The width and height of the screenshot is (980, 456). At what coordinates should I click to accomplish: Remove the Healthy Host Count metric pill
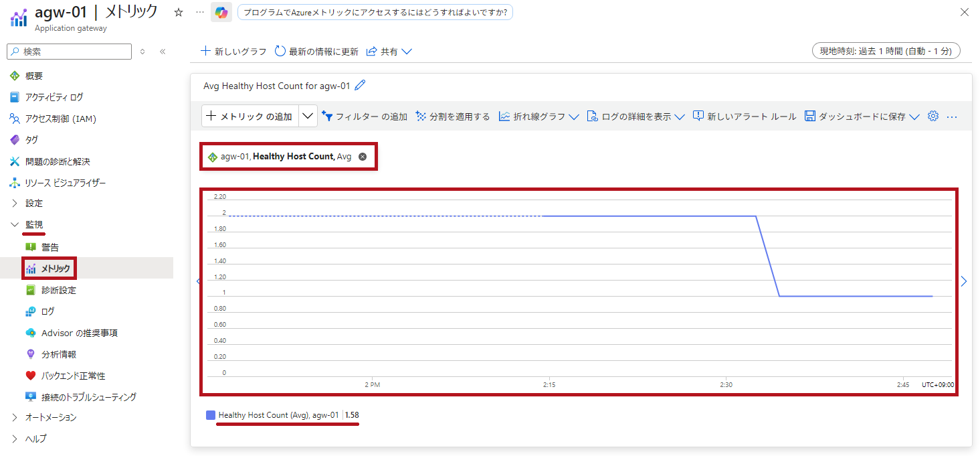(363, 157)
